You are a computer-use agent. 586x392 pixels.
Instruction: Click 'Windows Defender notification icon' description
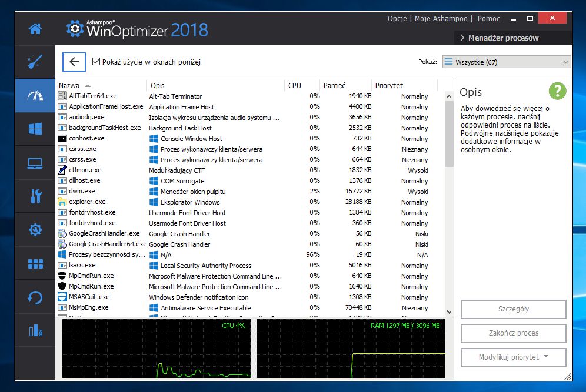[198, 297]
